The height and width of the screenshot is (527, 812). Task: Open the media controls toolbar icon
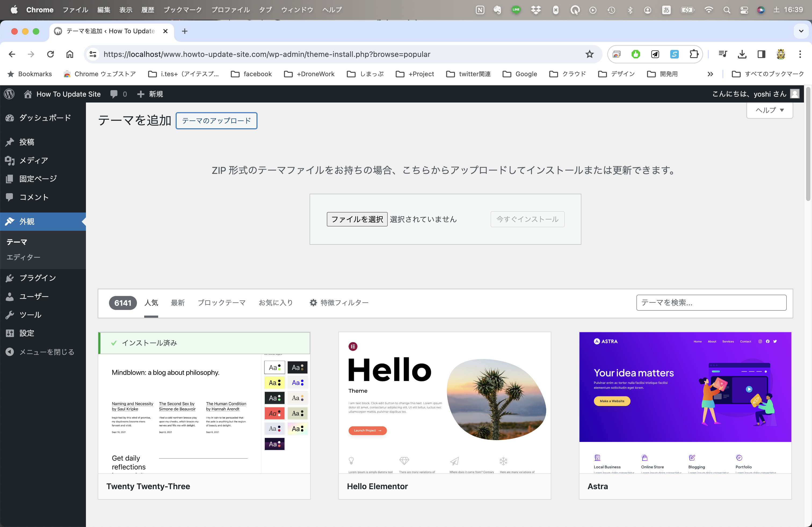coord(723,54)
